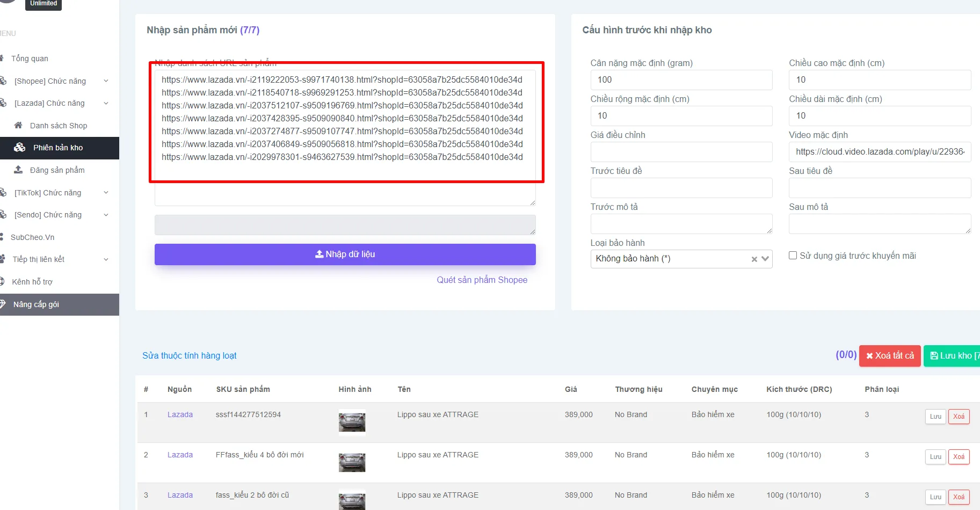Open the Loại bảo hành dropdown
Image resolution: width=980 pixels, height=510 pixels.
click(x=765, y=259)
